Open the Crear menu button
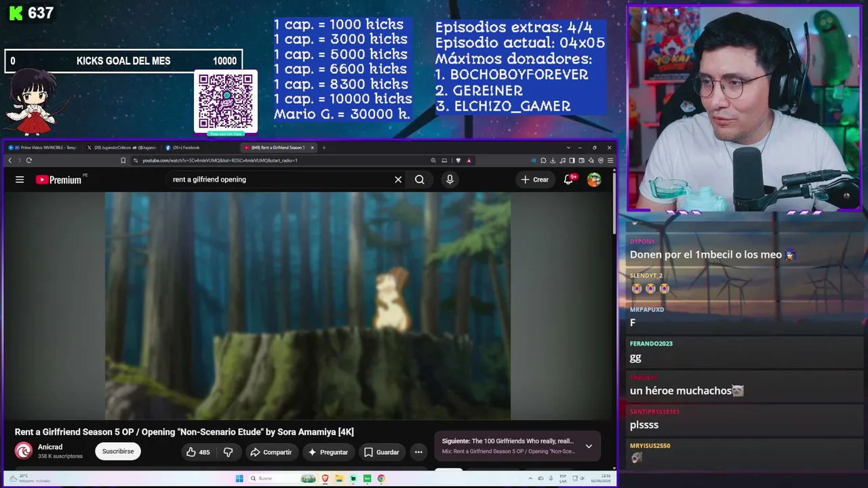 pos(534,180)
